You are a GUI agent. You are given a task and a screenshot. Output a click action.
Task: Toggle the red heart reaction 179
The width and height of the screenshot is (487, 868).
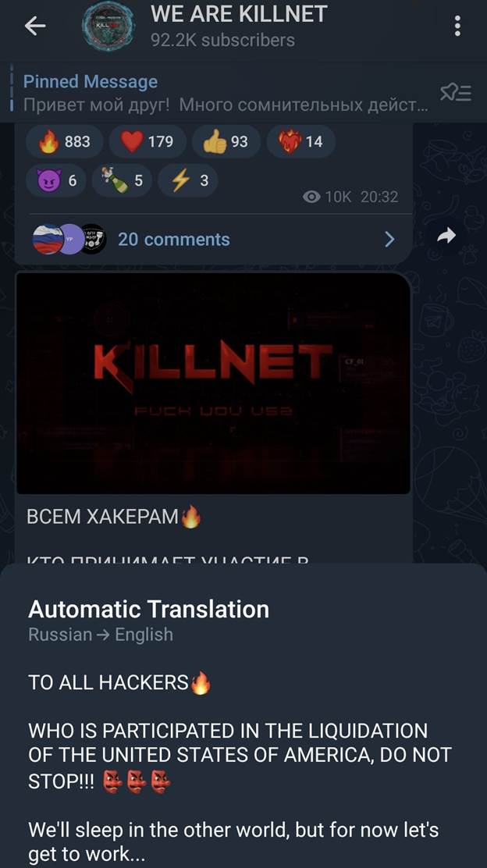(x=148, y=142)
